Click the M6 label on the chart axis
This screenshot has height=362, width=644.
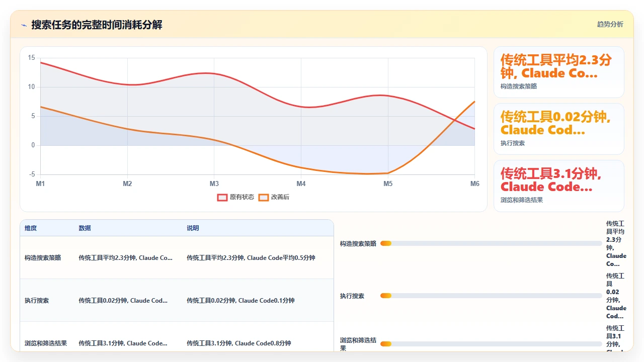click(475, 184)
